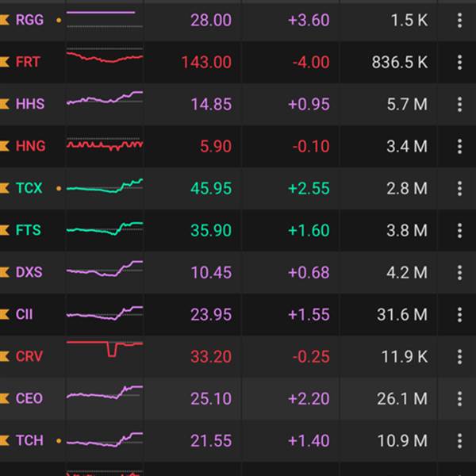The width and height of the screenshot is (476, 476).
Task: Open the three-dot menu for FRT
Action: point(459,62)
